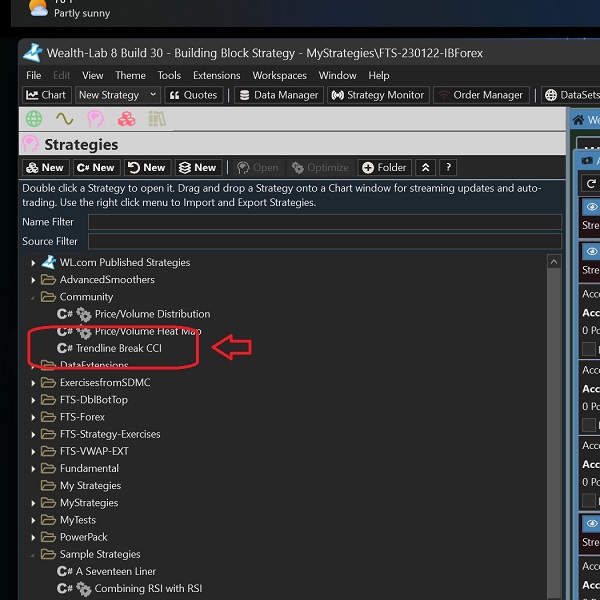600x600 pixels.
Task: Expand the PowerPack folder
Action: click(33, 538)
